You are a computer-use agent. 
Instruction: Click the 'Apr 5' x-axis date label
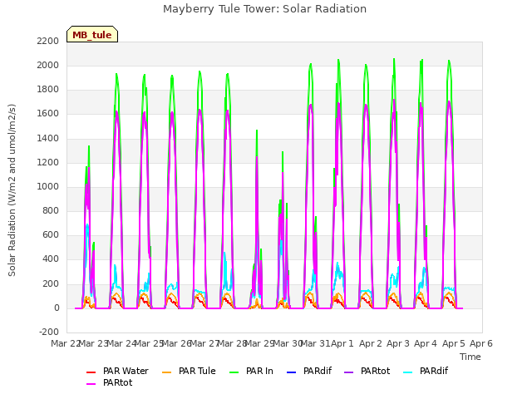454,343
